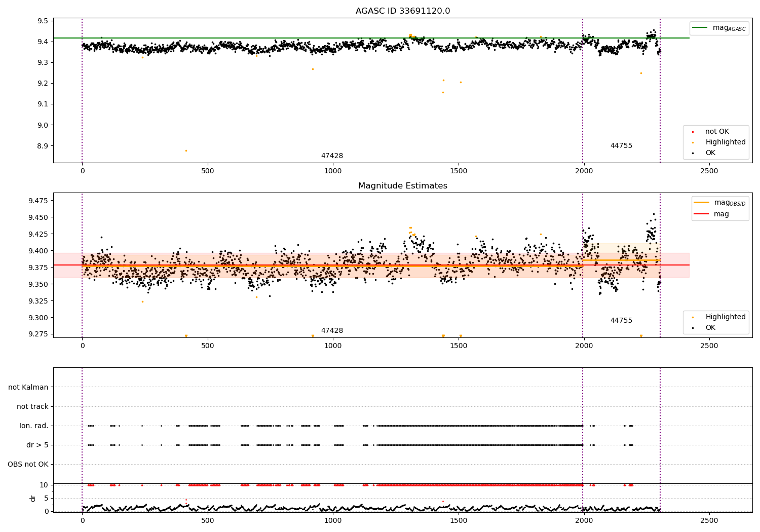This screenshot has height=532, width=760.
Task: Click the rotated 'dr' axis label
Action: pyautogui.click(x=33, y=498)
